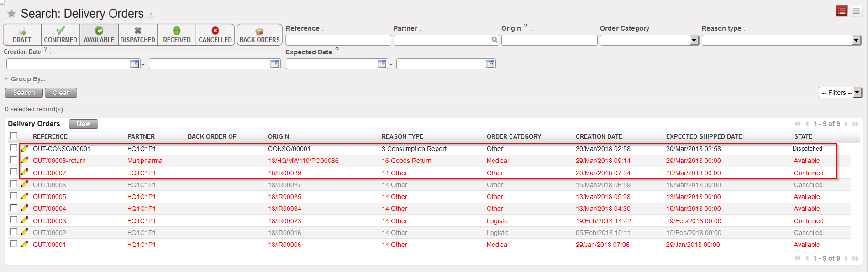Tick the checkbox for OUT/00007 row
Image resolution: width=868 pixels, height=272 pixels.
[x=14, y=172]
